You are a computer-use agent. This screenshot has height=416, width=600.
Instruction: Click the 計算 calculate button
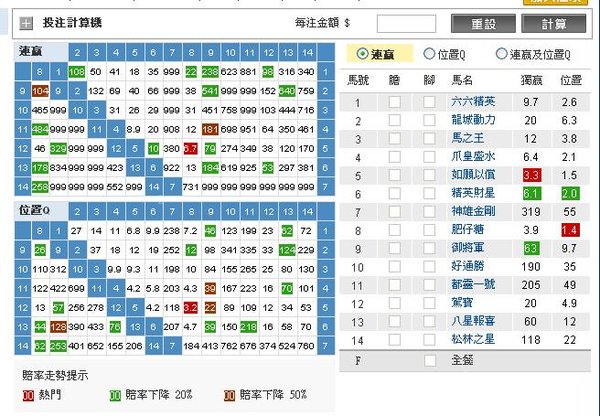(x=553, y=24)
